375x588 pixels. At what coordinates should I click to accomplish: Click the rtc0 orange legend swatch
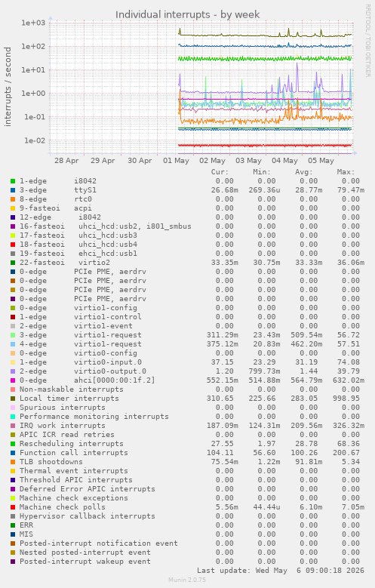[13, 199]
